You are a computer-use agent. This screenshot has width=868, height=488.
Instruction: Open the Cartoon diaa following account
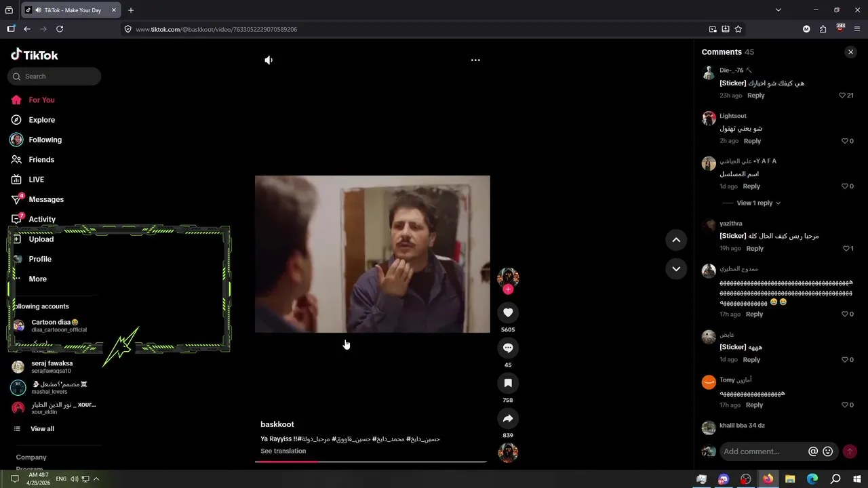click(x=54, y=325)
